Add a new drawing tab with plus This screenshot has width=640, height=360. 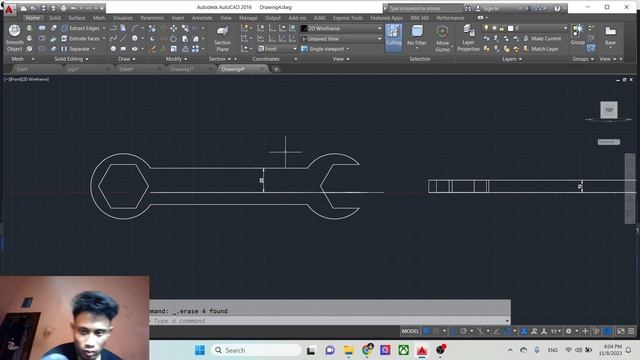276,69
